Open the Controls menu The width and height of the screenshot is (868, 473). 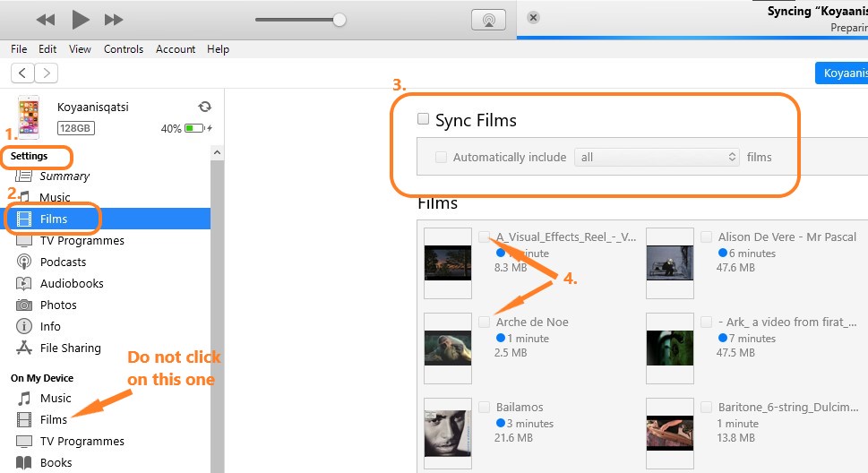tap(124, 49)
